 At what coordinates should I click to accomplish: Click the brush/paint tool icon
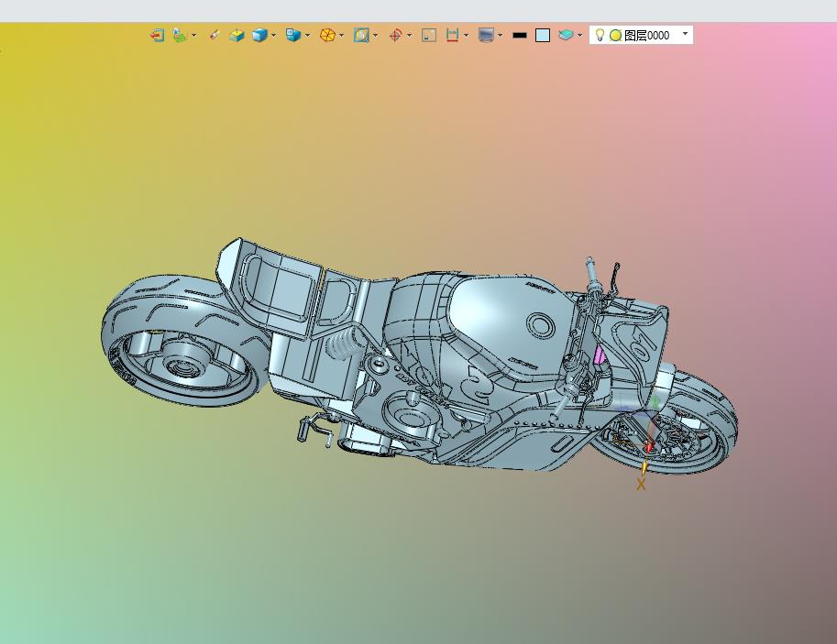[214, 35]
